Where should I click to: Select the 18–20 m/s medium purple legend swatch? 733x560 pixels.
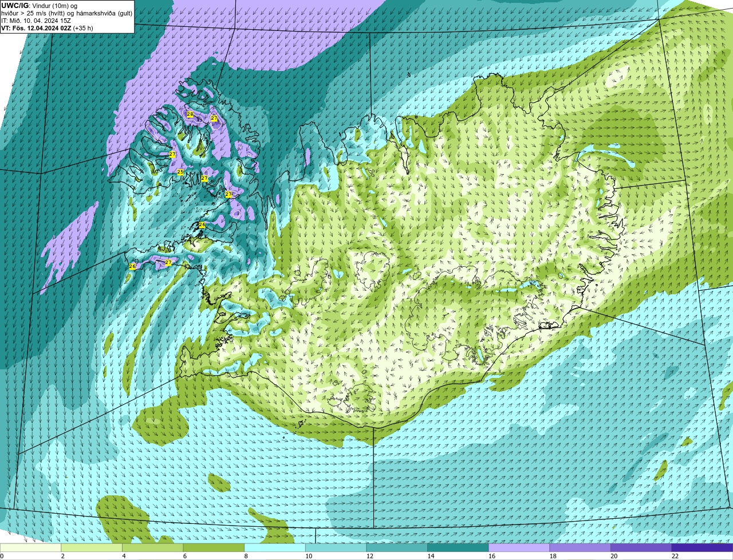pos(580,547)
